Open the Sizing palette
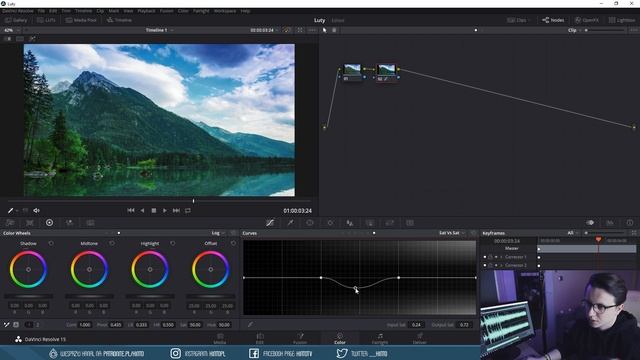Viewport: 640px width, 360px height. pos(390,223)
